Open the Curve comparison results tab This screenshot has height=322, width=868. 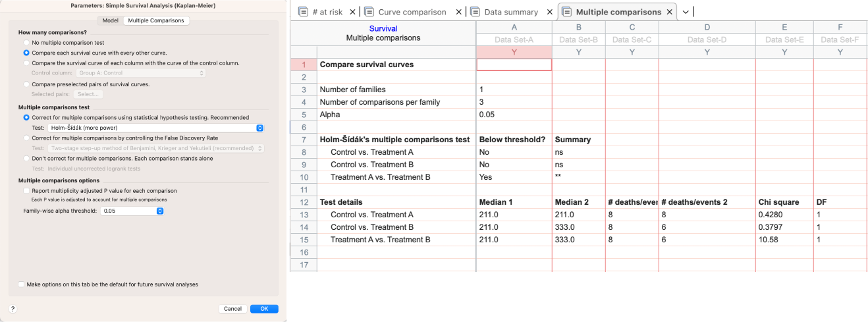click(412, 12)
